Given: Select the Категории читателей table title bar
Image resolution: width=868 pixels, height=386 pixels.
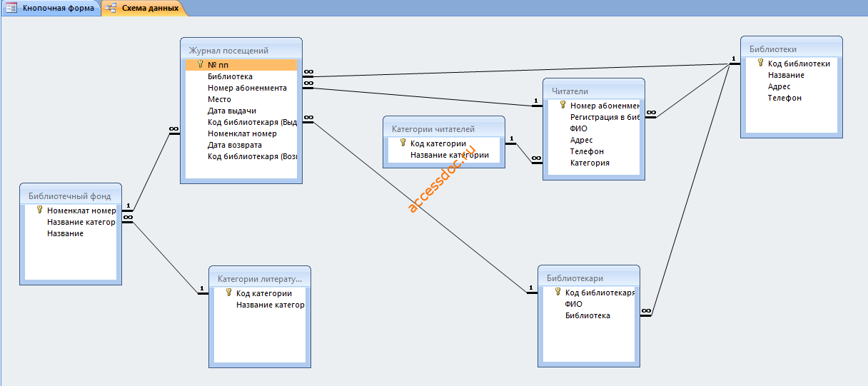Looking at the screenshot, I should click(443, 128).
